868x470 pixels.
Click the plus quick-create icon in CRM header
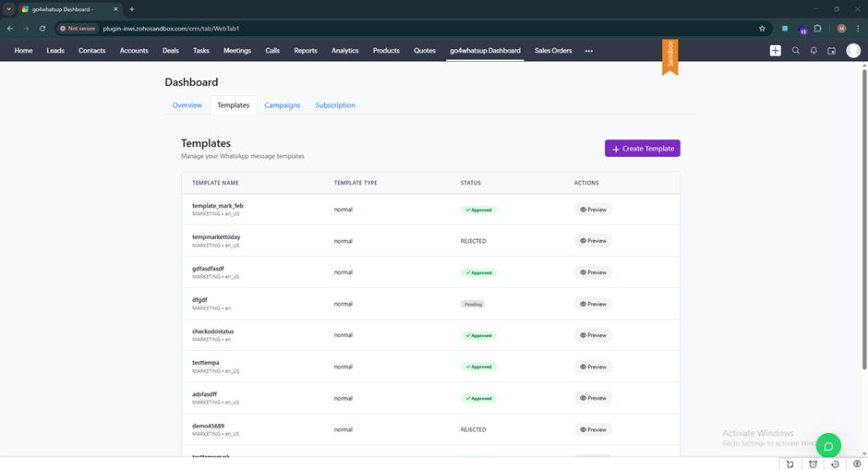[775, 51]
